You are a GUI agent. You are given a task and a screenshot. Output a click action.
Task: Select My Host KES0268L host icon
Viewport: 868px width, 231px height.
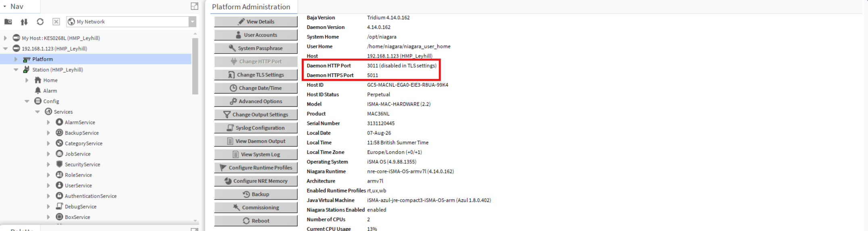tap(16, 38)
